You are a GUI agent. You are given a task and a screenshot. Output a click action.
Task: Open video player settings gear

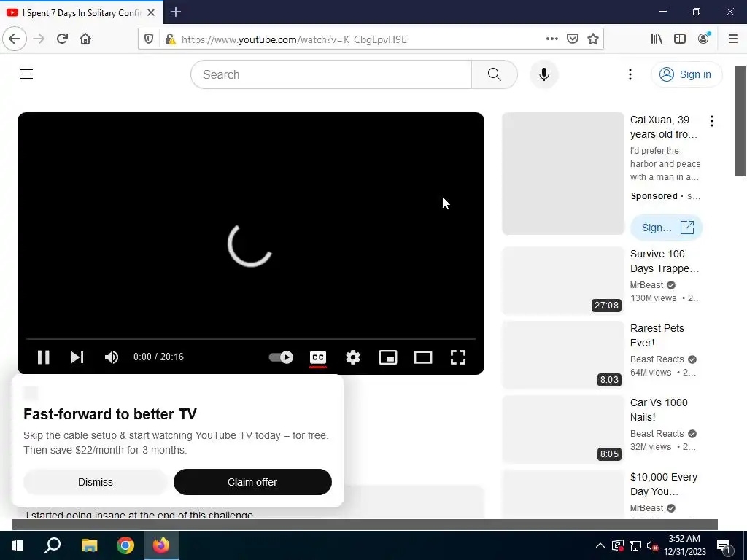(x=353, y=357)
